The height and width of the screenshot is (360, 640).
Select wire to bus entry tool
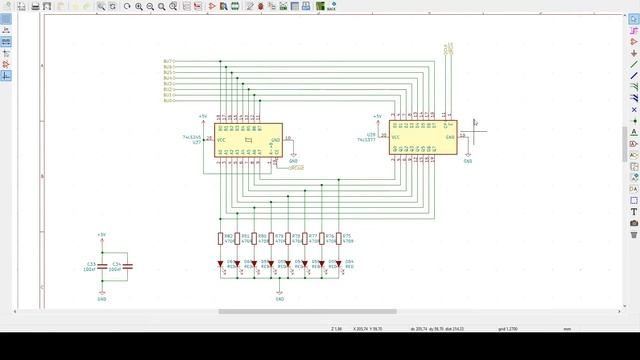point(633,87)
